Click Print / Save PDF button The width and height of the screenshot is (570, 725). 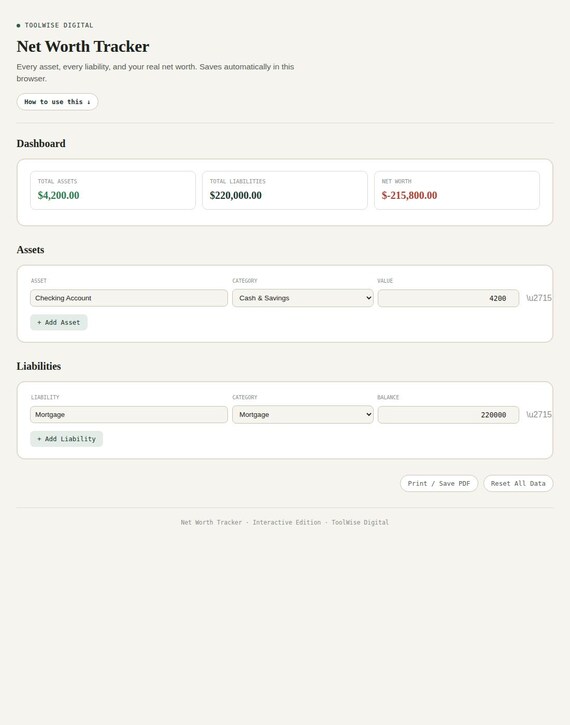pyautogui.click(x=439, y=483)
